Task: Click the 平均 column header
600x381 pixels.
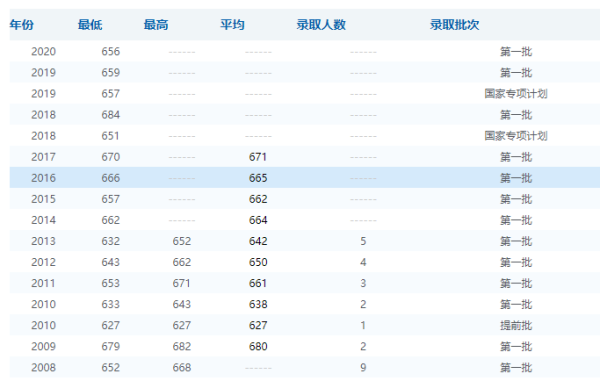Action: pos(232,25)
